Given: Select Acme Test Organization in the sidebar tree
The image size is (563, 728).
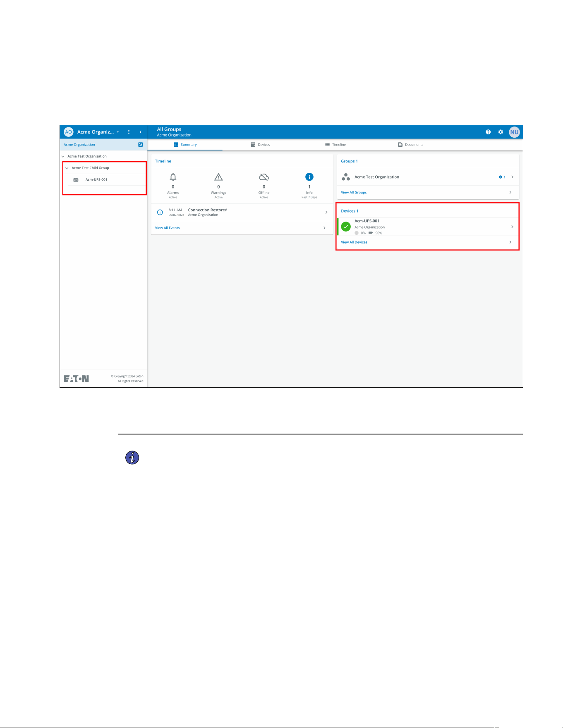Looking at the screenshot, I should [x=87, y=156].
